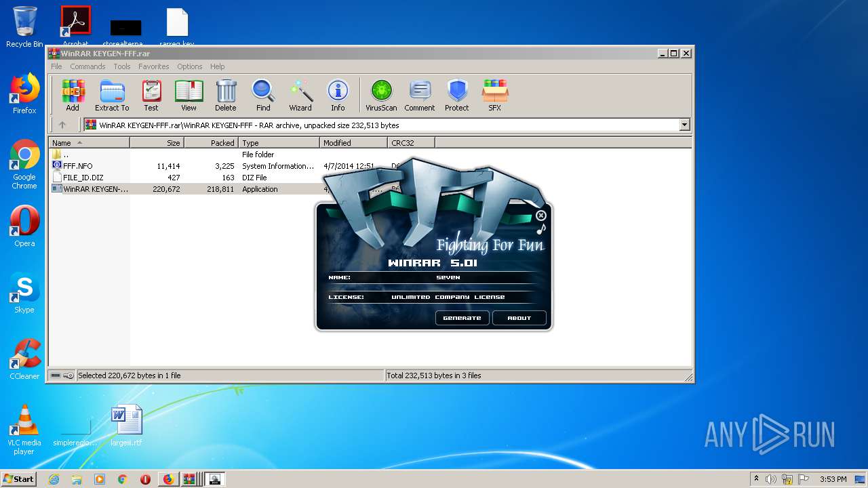This screenshot has height=488, width=868.
Task: Click the Start button
Action: (x=19, y=479)
